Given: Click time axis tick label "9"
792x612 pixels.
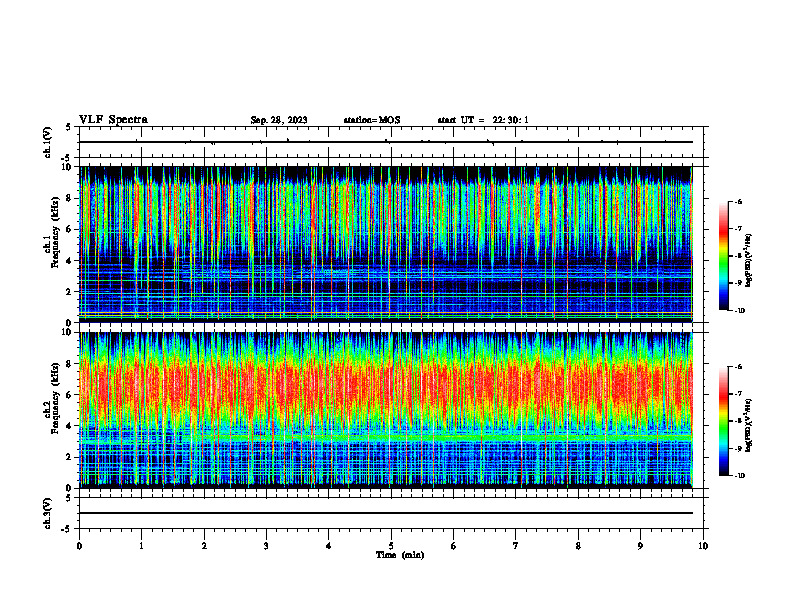Looking at the screenshot, I should 640,546.
